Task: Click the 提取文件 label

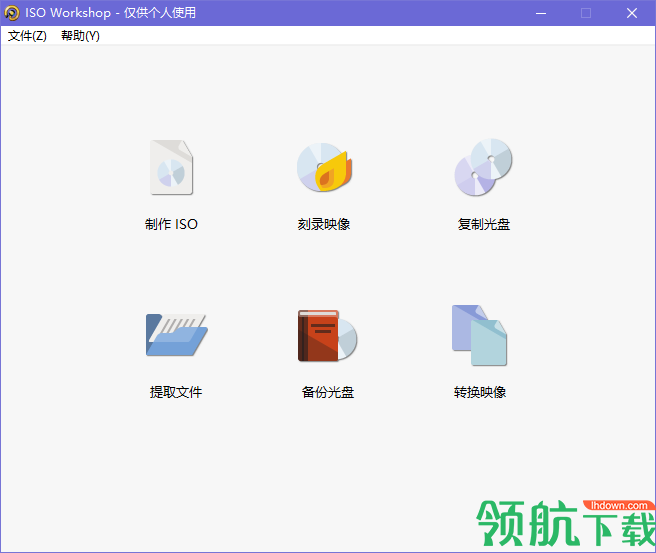Action: [176, 392]
